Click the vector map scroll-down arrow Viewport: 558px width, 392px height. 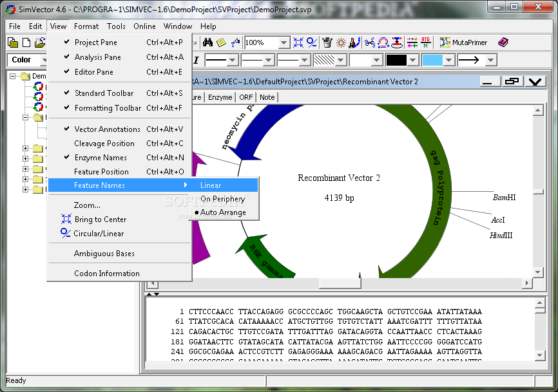coord(538,272)
